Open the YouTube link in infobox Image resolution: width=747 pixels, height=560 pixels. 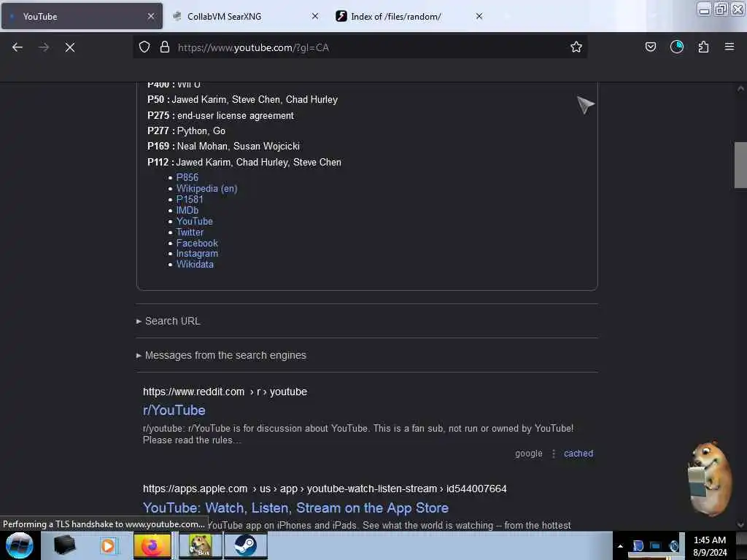point(194,221)
